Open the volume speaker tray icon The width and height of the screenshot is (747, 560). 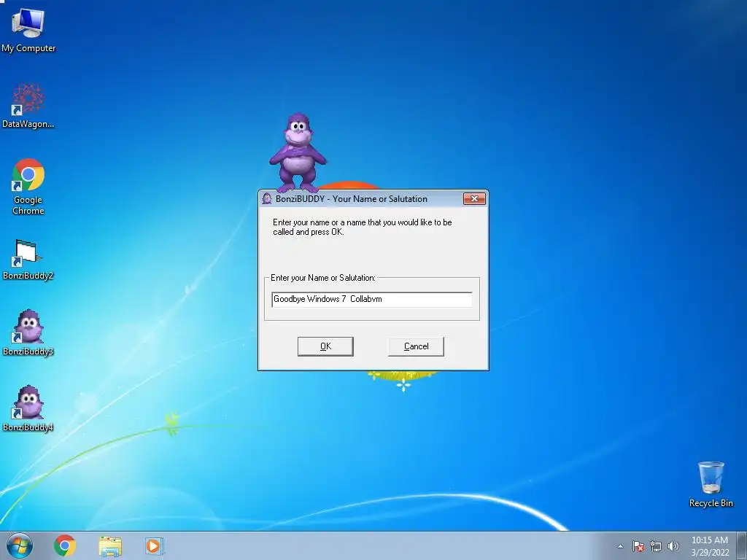[x=673, y=546]
